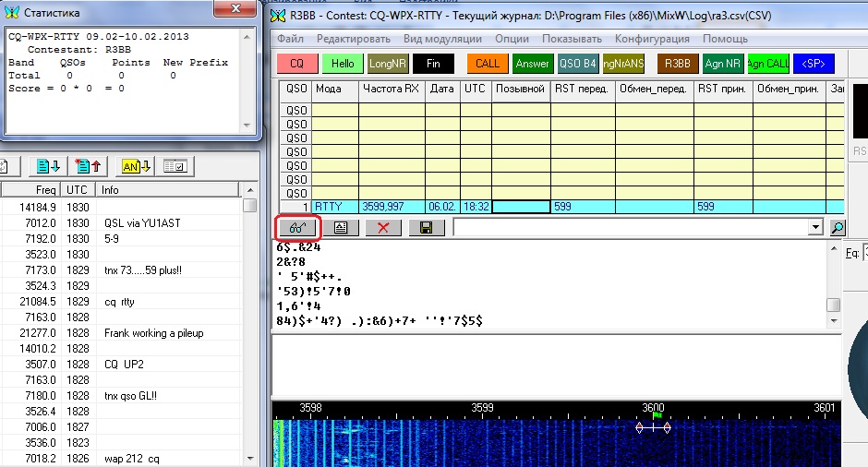Click the Freq column header in cluster list

(x=44, y=190)
